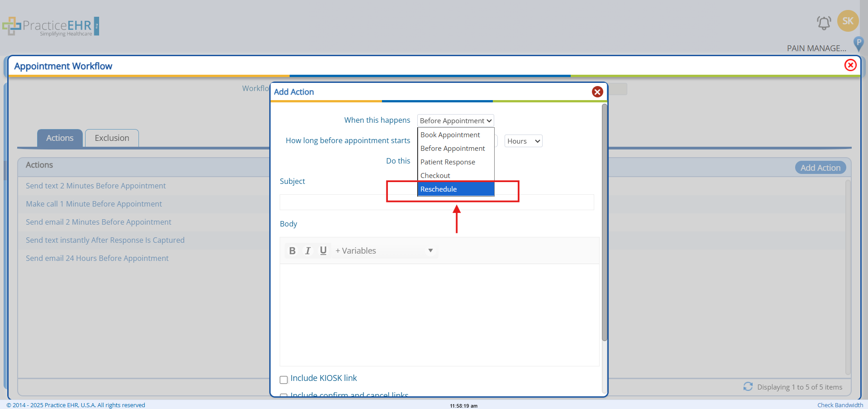Click the When this happens dropdown

click(455, 121)
